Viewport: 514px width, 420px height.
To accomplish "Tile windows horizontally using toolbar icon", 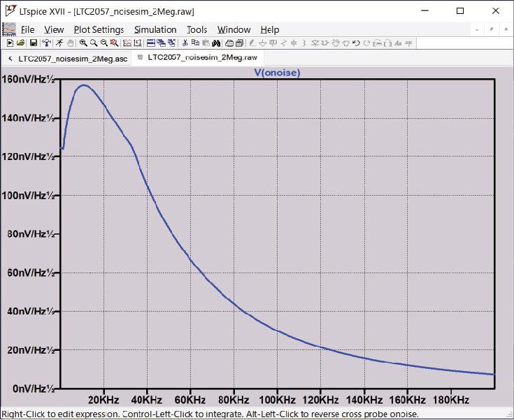I will point(150,43).
